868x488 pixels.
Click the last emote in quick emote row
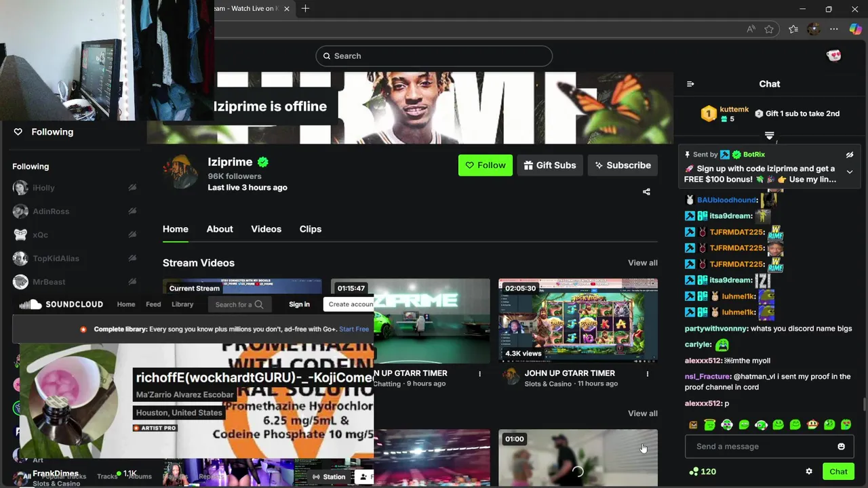(846, 425)
